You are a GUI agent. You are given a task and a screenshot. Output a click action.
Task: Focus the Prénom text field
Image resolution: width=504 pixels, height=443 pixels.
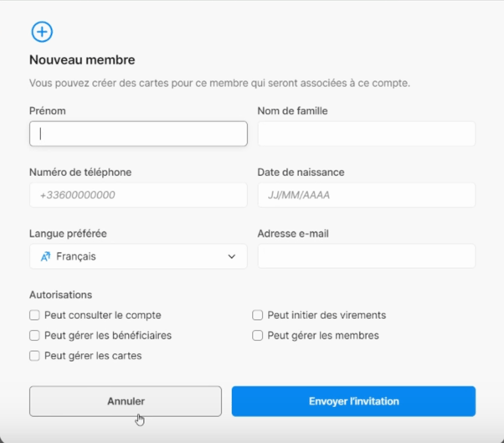click(x=138, y=134)
